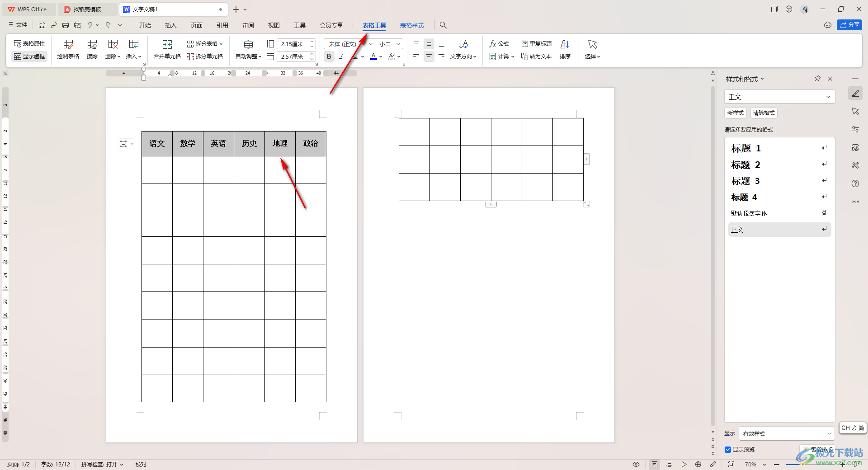This screenshot has width=868, height=470.
Task: Click the Draw Table (绘制表格) tool
Action: (68, 49)
